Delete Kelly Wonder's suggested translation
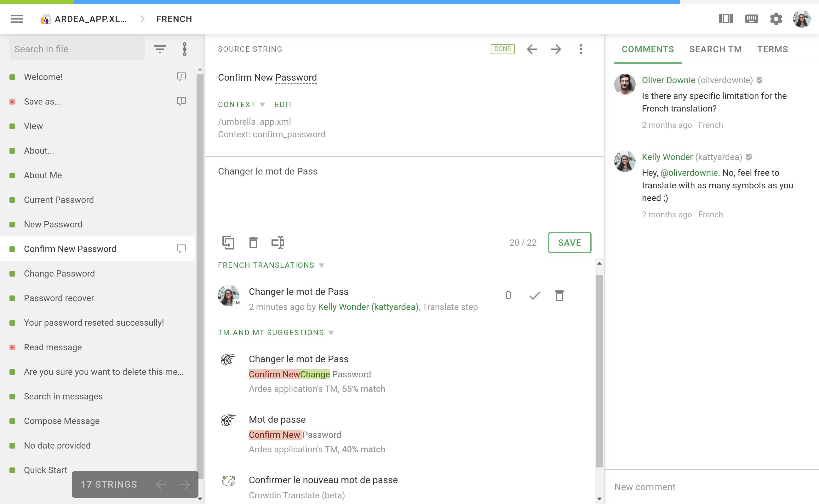This screenshot has height=504, width=819. click(x=559, y=295)
